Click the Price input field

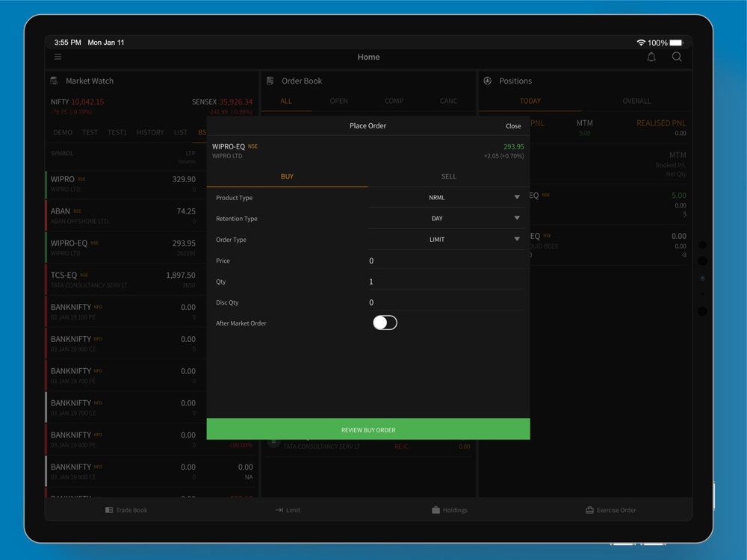(x=447, y=261)
